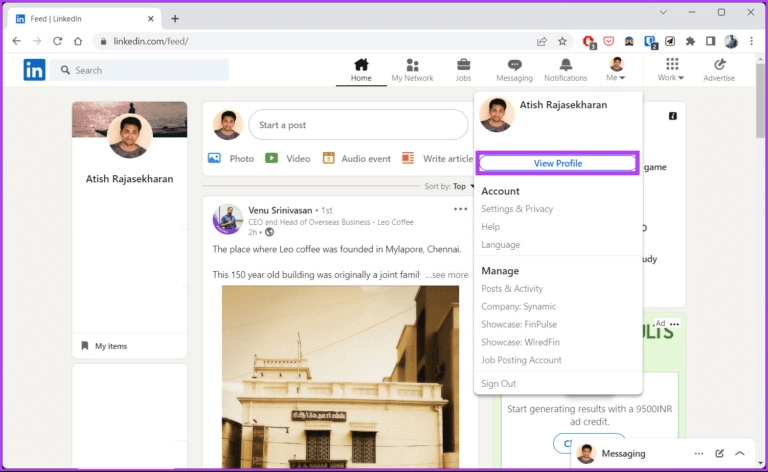Click Atish Rajasekharan name in left sidebar
Viewport: 768px width, 472px height.
point(129,179)
